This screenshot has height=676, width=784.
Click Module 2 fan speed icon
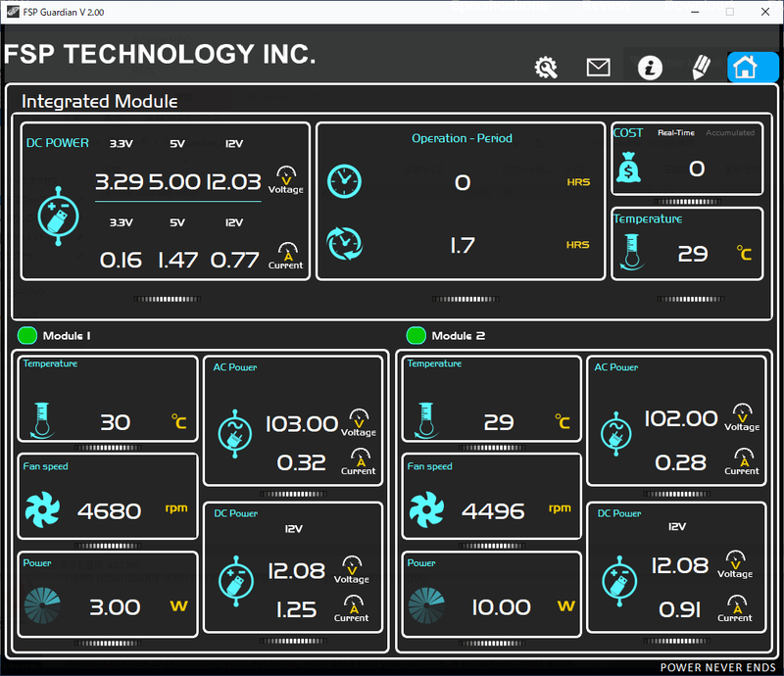(x=426, y=509)
